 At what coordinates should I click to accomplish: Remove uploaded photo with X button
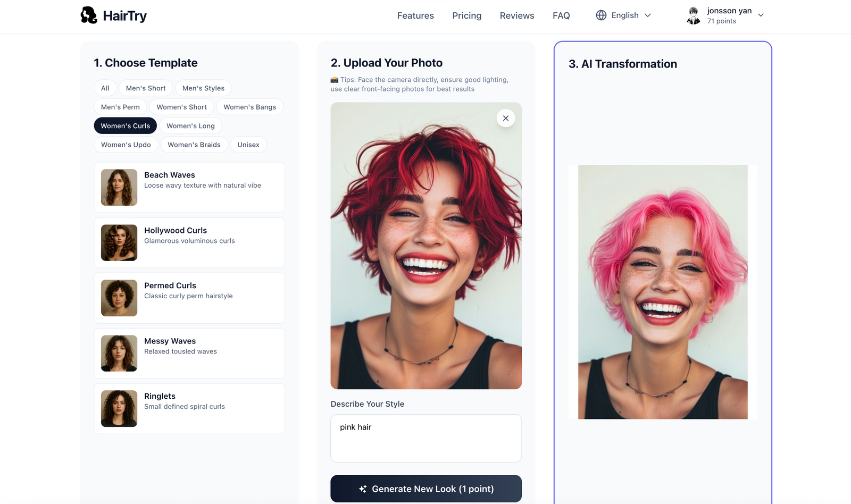pyautogui.click(x=506, y=118)
